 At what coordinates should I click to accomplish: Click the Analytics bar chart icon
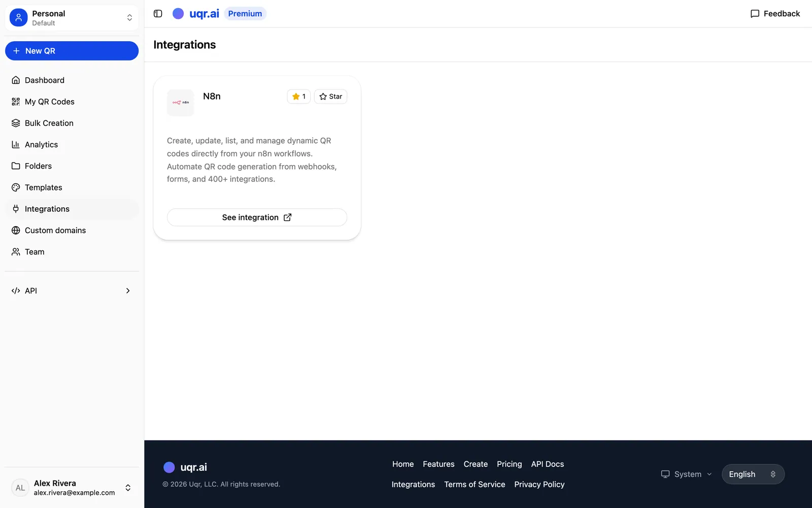[x=16, y=144]
